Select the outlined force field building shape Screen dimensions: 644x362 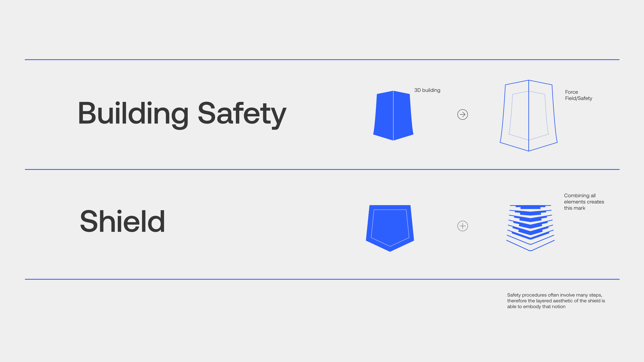[528, 115]
